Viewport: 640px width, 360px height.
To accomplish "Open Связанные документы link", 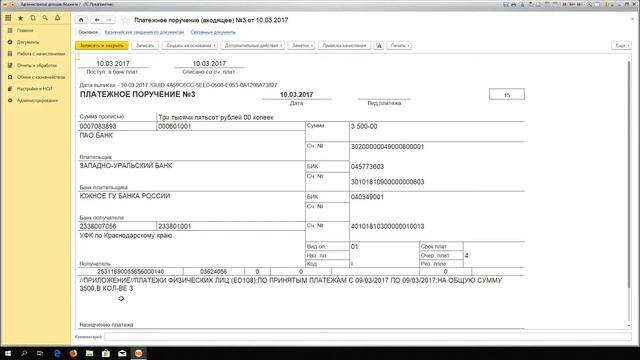I will [213, 32].
